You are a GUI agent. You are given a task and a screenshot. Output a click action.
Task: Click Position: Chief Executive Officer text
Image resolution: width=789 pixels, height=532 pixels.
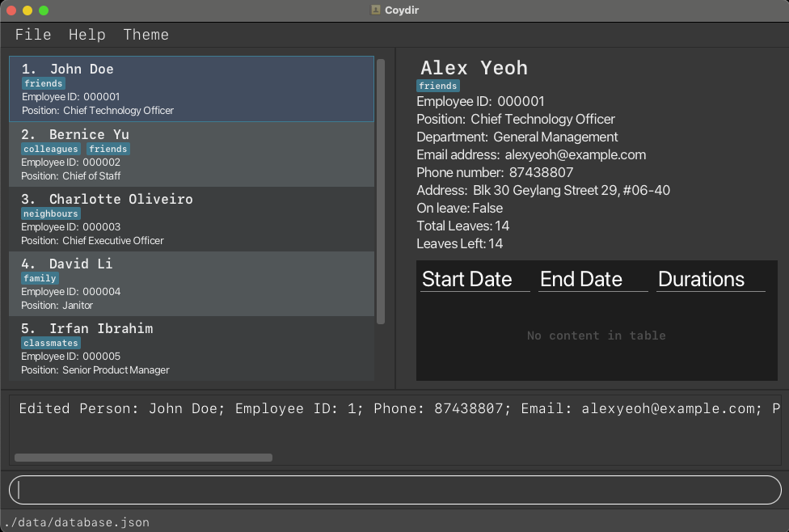(x=92, y=241)
